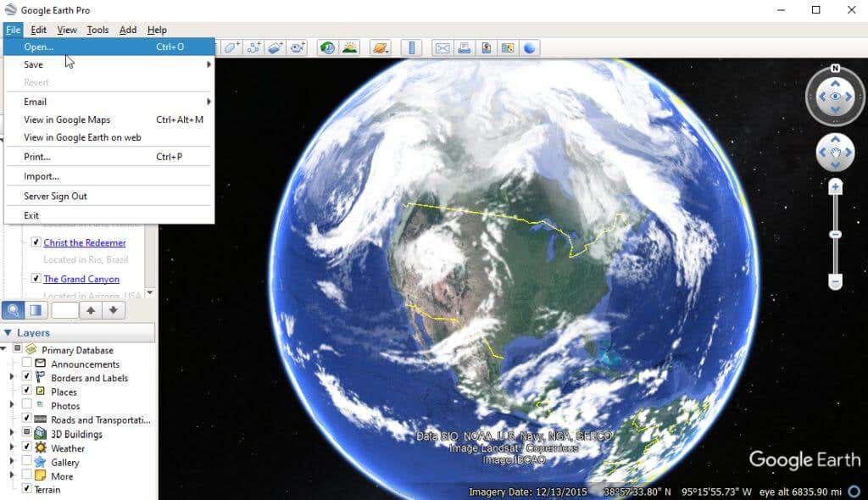Click the search magnifier button in Places panel
Viewport: 868px width, 500px height.
pos(14,309)
